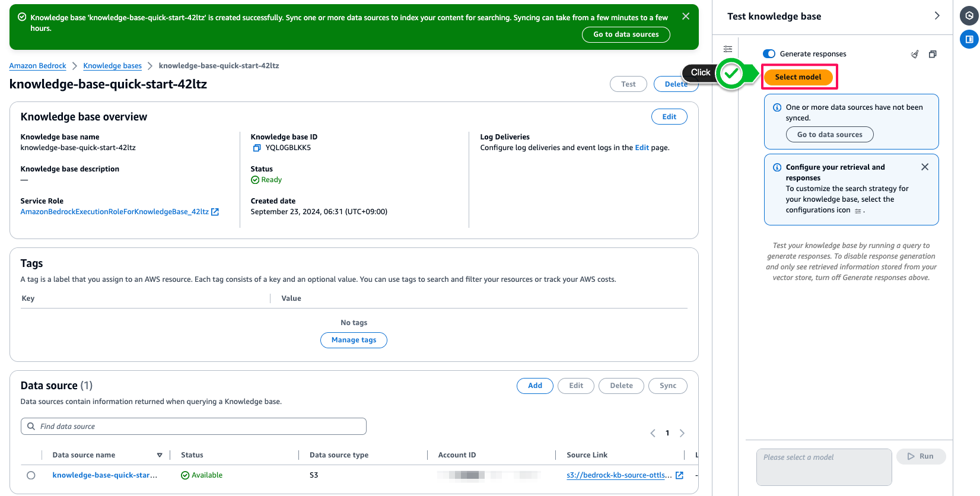Go to Knowledge bases breadcrumb
980x496 pixels.
point(112,66)
